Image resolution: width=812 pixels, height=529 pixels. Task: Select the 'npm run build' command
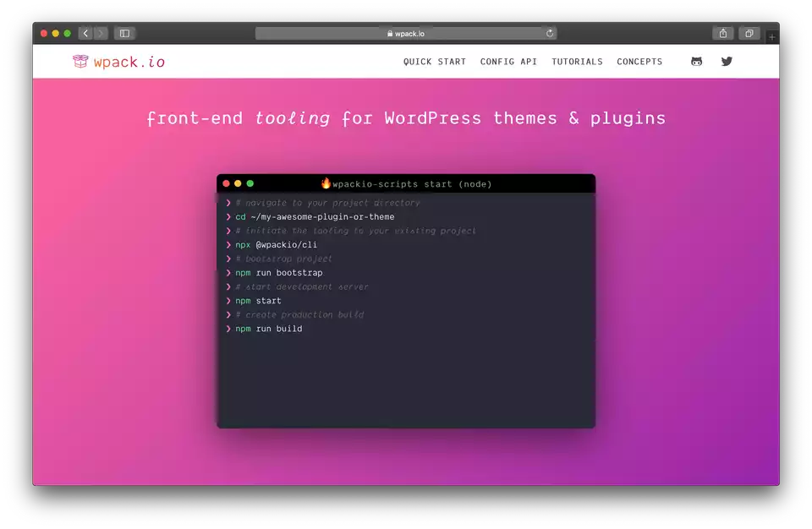click(x=269, y=329)
